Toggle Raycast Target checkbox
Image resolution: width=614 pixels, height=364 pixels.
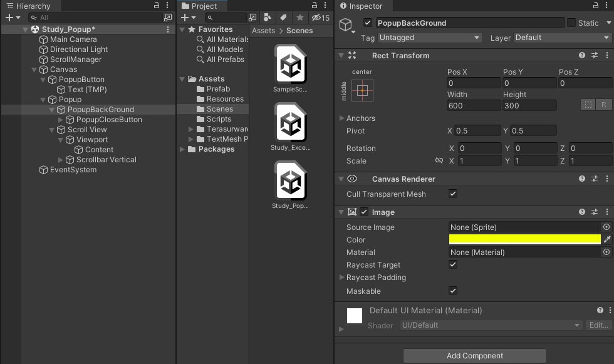click(x=452, y=264)
